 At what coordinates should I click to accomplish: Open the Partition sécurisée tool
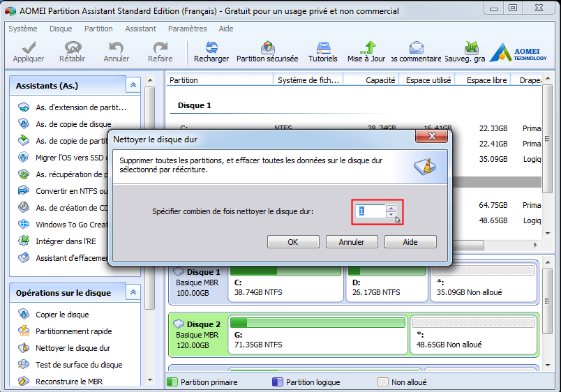[x=267, y=52]
